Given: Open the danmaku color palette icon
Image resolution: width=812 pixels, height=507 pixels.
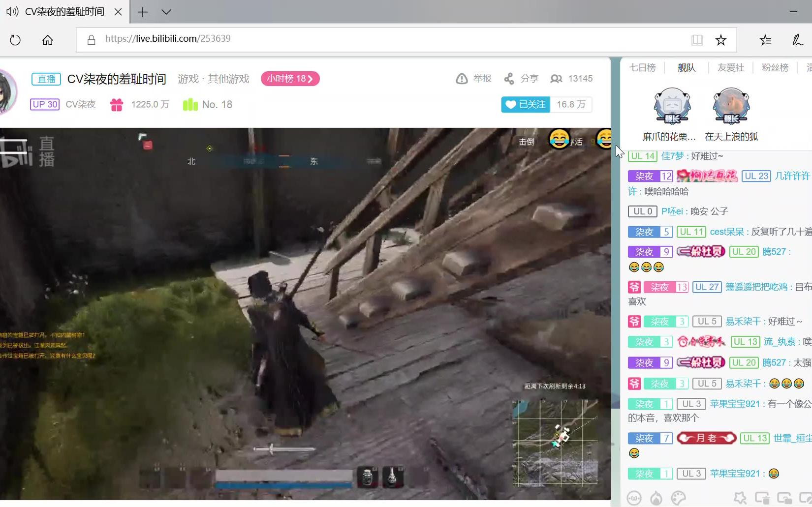Looking at the screenshot, I should pos(679,498).
